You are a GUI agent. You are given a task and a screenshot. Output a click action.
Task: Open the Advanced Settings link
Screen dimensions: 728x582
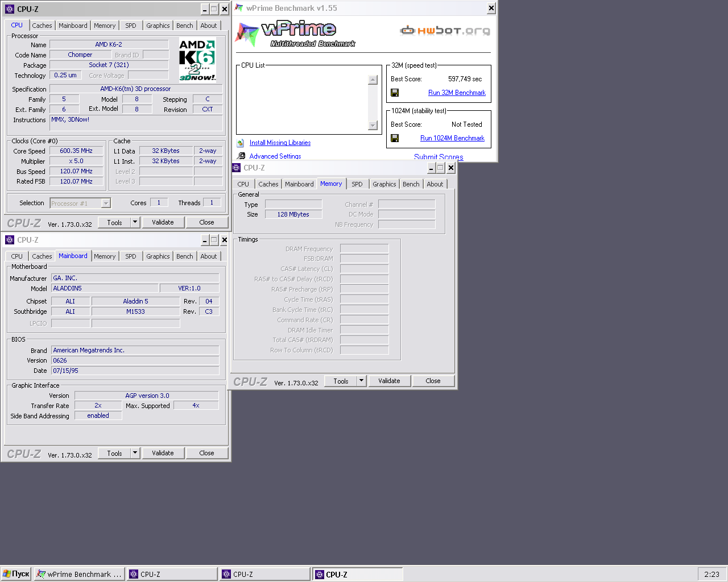point(275,156)
